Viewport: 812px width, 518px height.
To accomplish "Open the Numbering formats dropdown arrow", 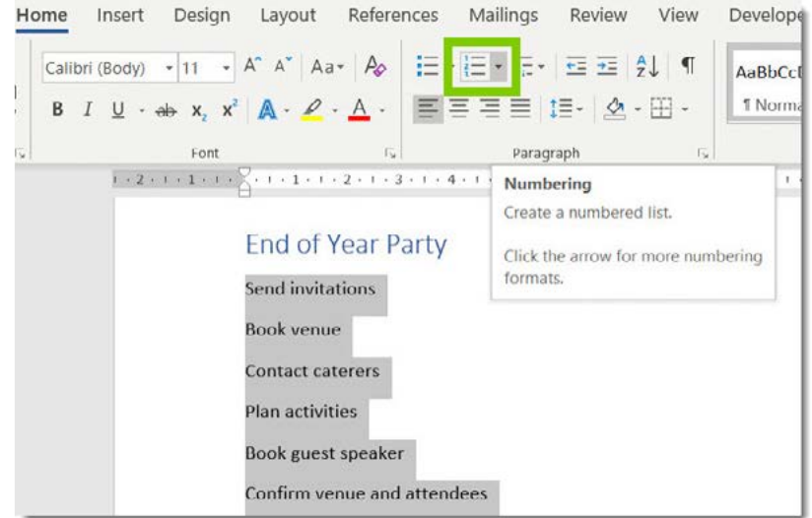I will [499, 66].
